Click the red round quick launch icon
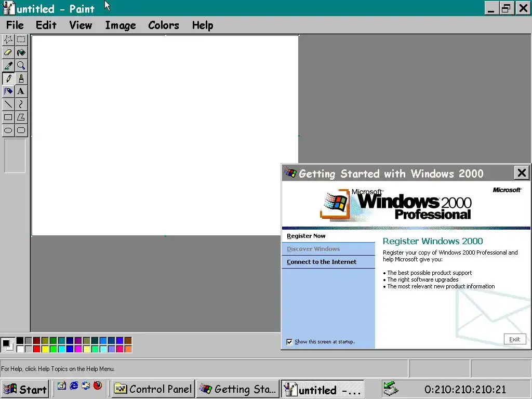 coord(98,386)
